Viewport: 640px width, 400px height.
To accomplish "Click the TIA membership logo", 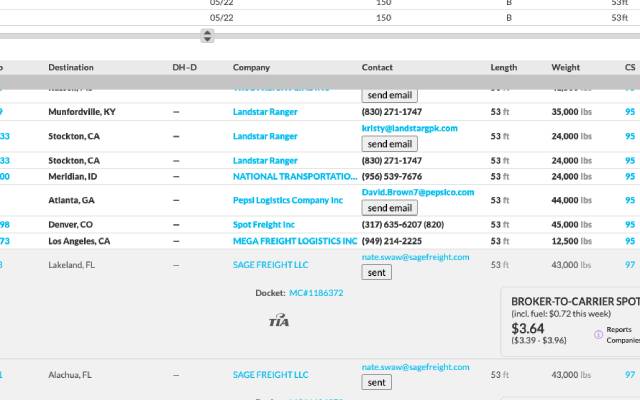I will click(279, 320).
